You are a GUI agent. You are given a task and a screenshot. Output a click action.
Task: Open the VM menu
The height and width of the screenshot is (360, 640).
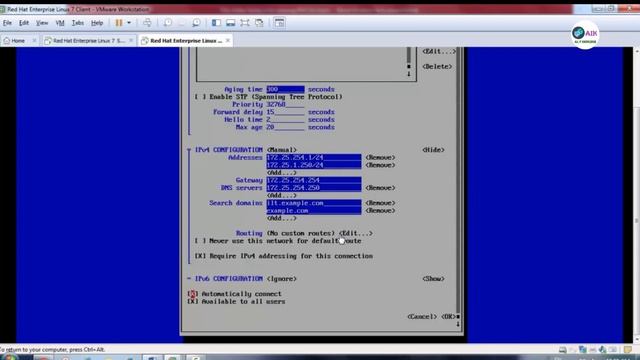[60, 23]
